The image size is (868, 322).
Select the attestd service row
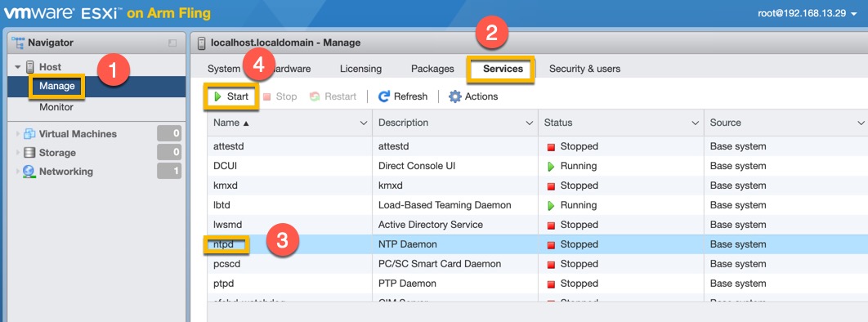(x=538, y=146)
